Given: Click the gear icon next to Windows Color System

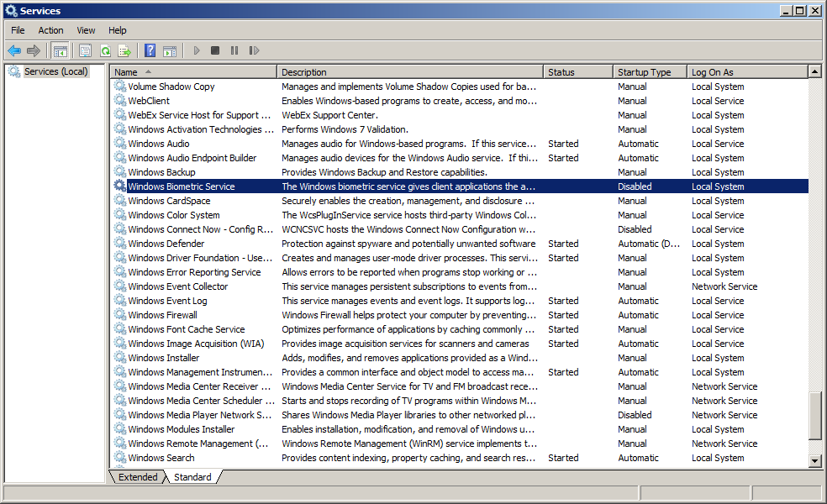Looking at the screenshot, I should (x=120, y=214).
